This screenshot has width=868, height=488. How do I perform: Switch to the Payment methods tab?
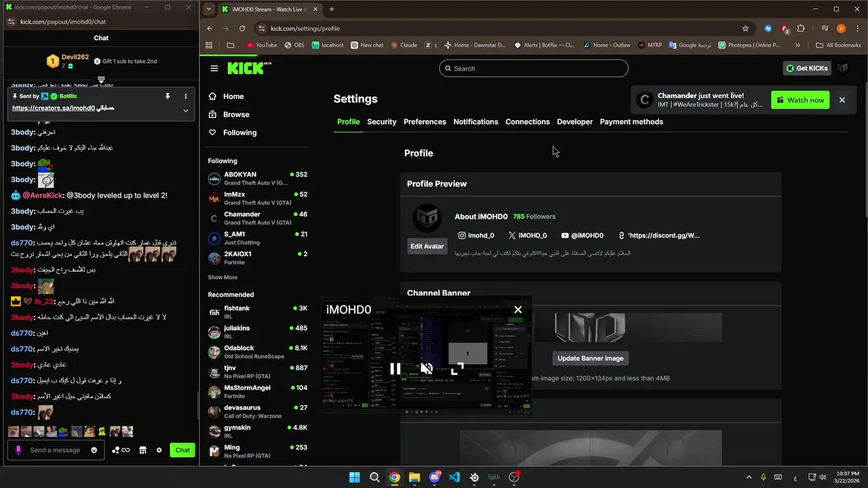(x=631, y=122)
